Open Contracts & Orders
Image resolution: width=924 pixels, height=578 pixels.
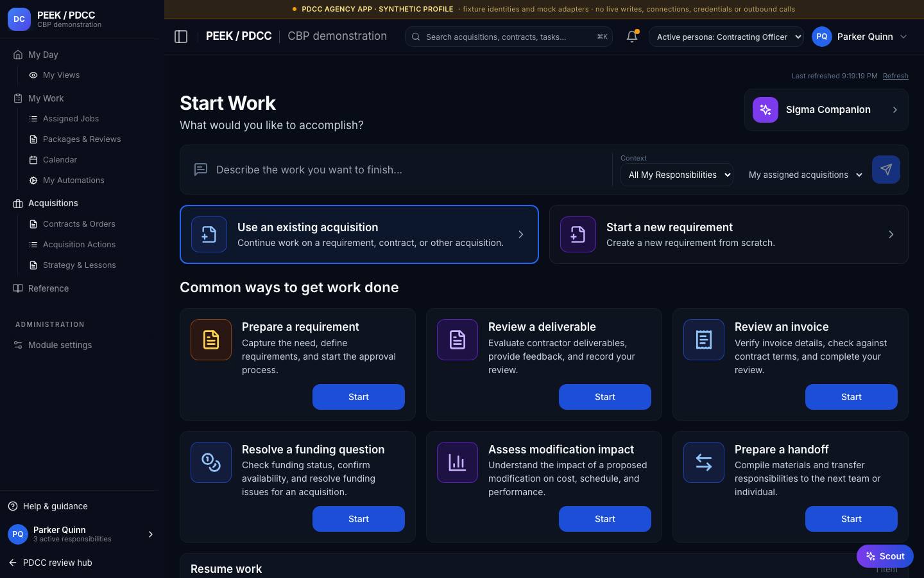(79, 224)
